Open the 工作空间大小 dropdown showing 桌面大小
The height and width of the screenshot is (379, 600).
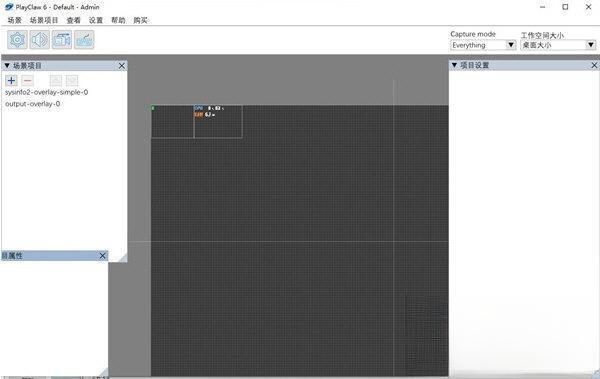[x=558, y=45]
